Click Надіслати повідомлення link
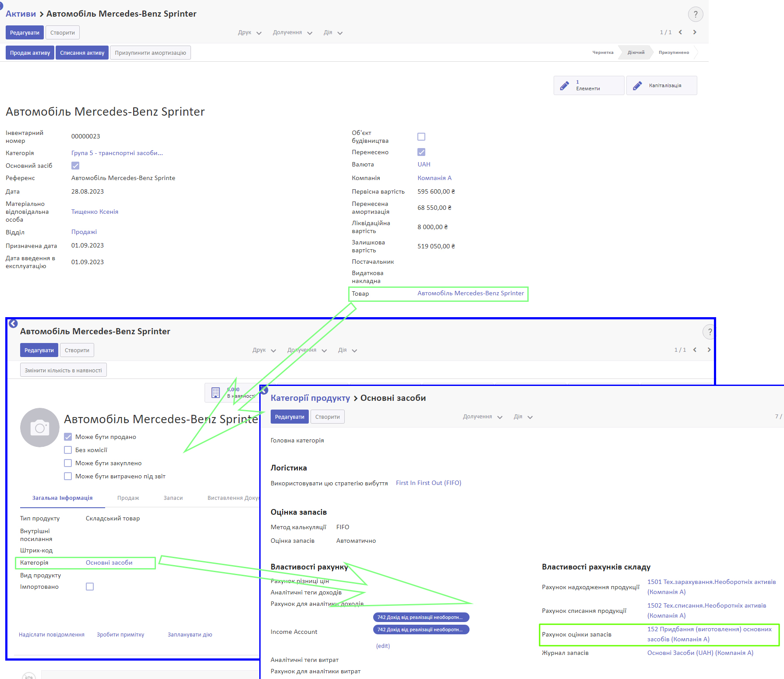Screen dimensions: 784x679 [x=52, y=634]
